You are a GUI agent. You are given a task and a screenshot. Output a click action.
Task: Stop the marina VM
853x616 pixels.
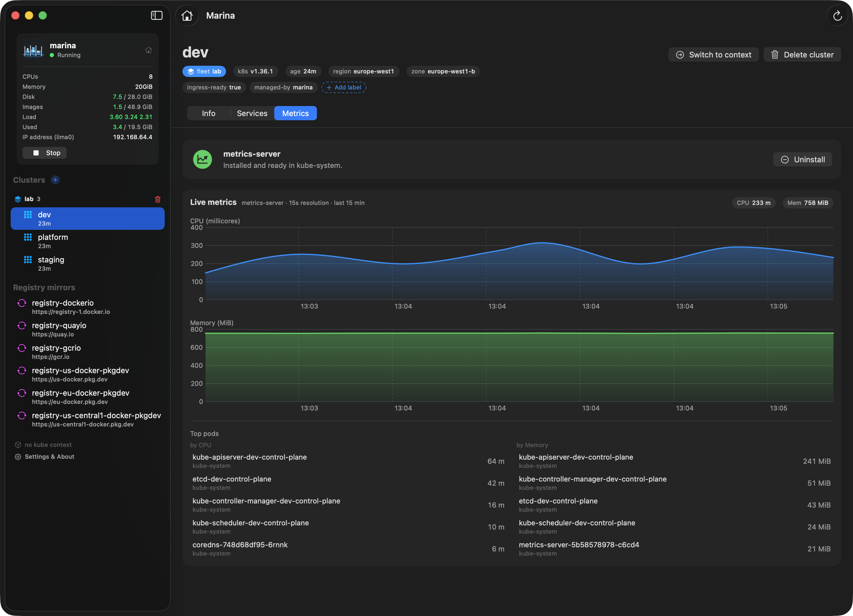point(44,153)
